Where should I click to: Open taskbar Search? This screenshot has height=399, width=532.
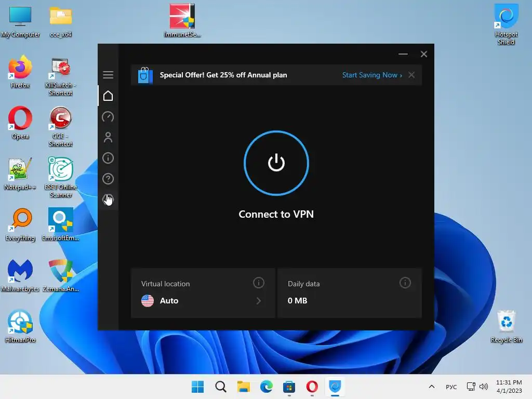(x=220, y=387)
